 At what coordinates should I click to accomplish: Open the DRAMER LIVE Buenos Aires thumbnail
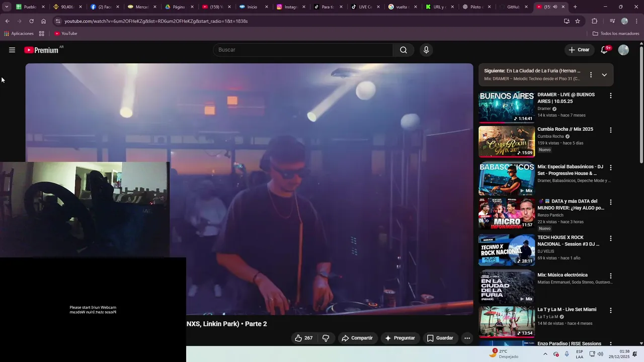[x=506, y=107]
